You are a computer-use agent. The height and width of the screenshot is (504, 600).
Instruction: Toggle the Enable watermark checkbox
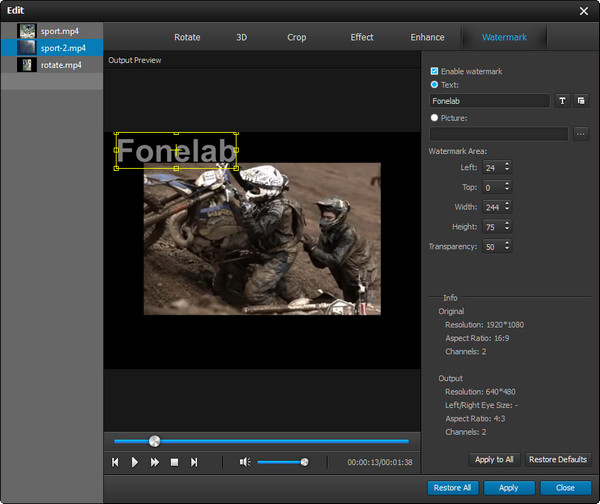(434, 71)
